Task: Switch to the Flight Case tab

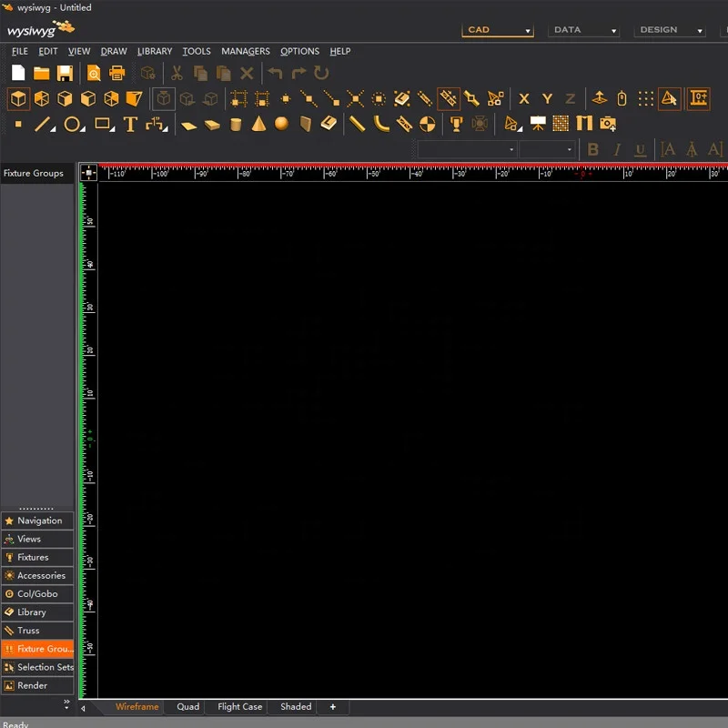Action: pos(239,707)
